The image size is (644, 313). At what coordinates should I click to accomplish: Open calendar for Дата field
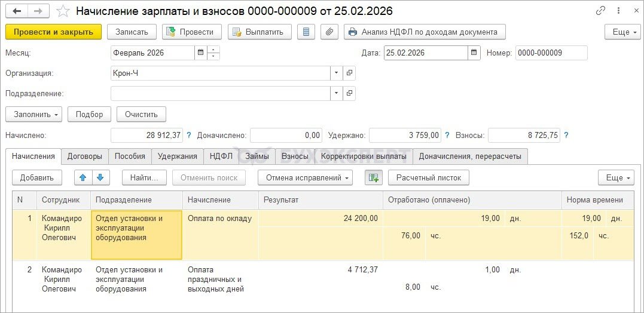(x=474, y=53)
